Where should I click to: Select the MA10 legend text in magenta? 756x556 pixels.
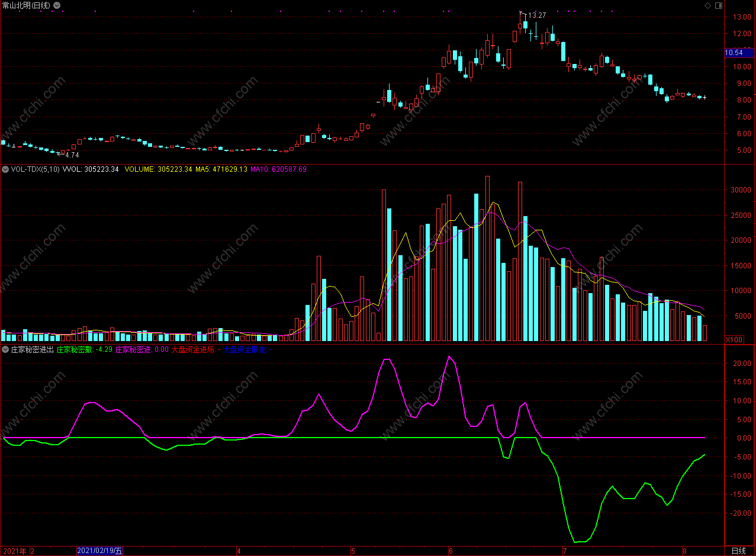[279, 169]
